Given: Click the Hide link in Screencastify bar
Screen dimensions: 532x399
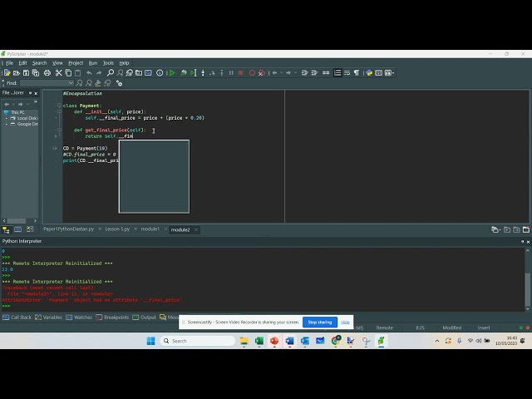Looking at the screenshot, I should pyautogui.click(x=345, y=323).
